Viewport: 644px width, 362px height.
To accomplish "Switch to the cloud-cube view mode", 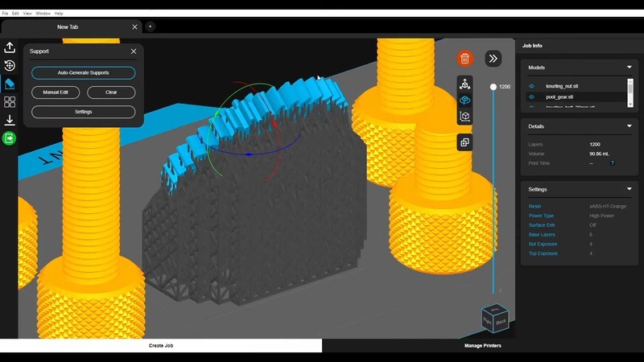I will coord(464,100).
